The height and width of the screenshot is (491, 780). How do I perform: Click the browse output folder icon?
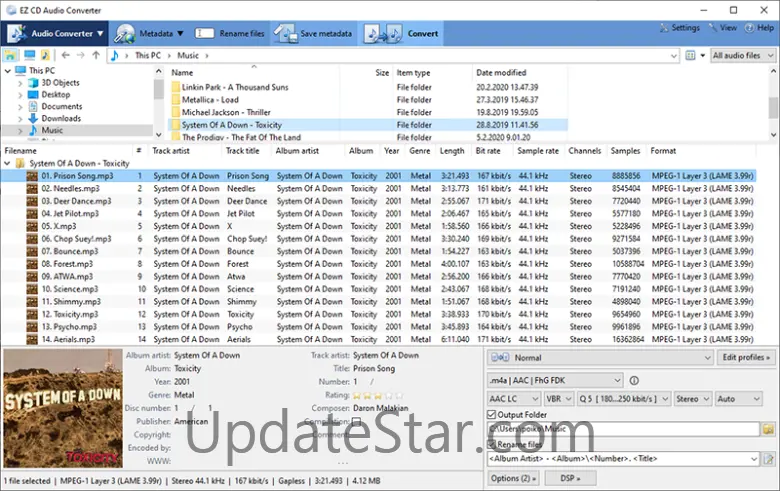click(x=769, y=429)
